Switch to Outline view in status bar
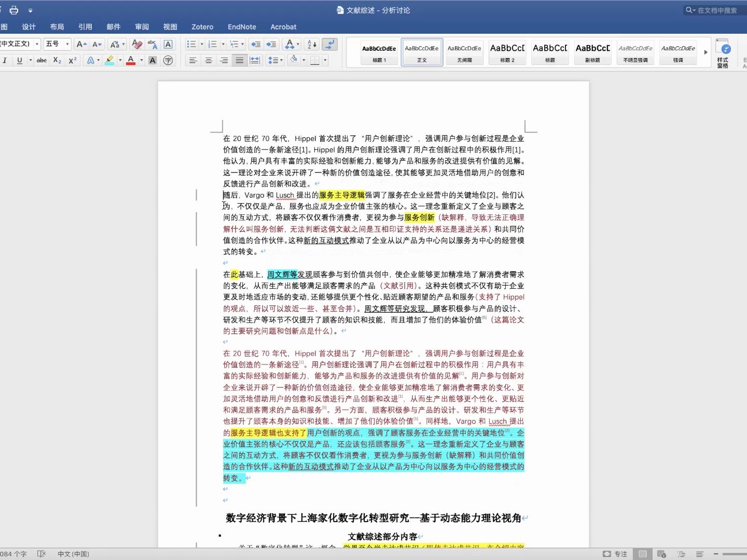The width and height of the screenshot is (747, 560). [681, 554]
